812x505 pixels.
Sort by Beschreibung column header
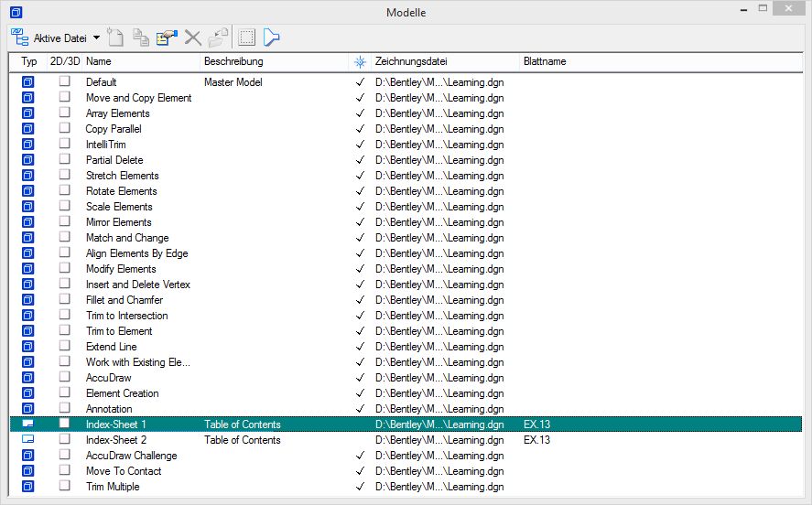(x=233, y=61)
